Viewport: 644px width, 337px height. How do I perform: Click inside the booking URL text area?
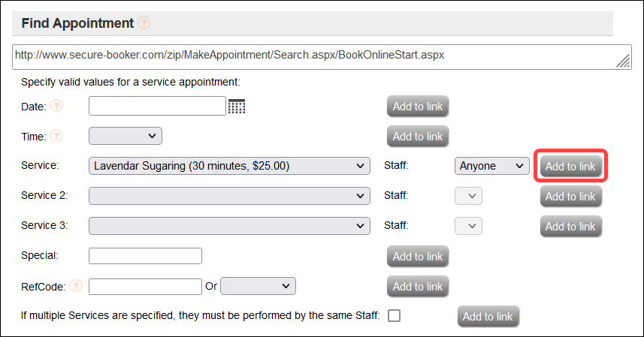point(322,57)
